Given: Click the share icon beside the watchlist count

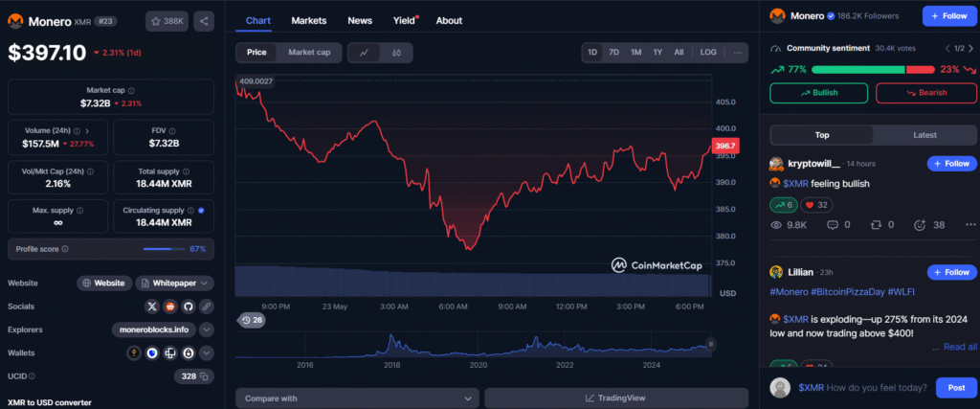Looking at the screenshot, I should pyautogui.click(x=204, y=21).
